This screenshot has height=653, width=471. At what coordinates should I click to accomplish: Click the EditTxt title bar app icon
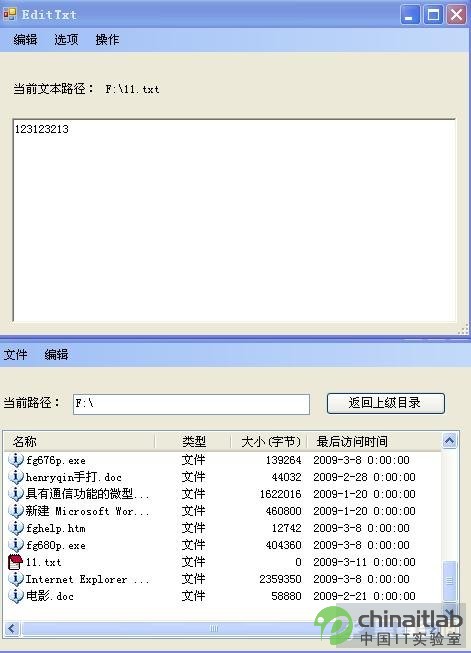10,15
